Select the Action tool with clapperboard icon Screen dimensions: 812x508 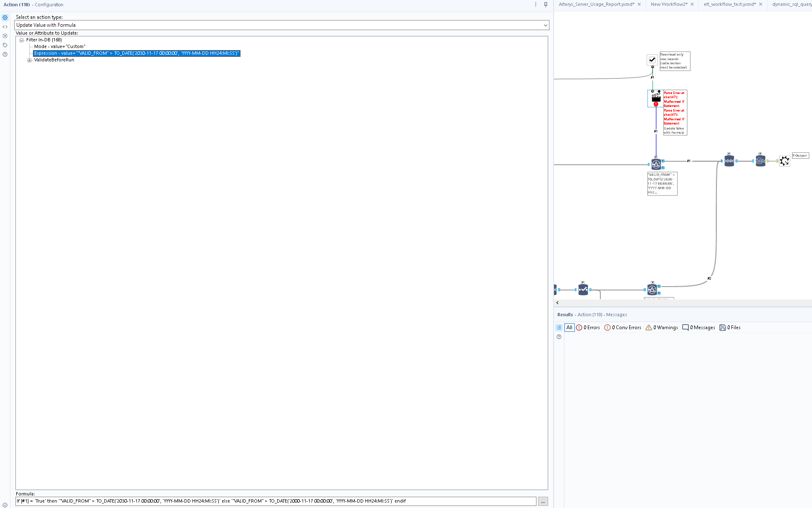[656, 97]
